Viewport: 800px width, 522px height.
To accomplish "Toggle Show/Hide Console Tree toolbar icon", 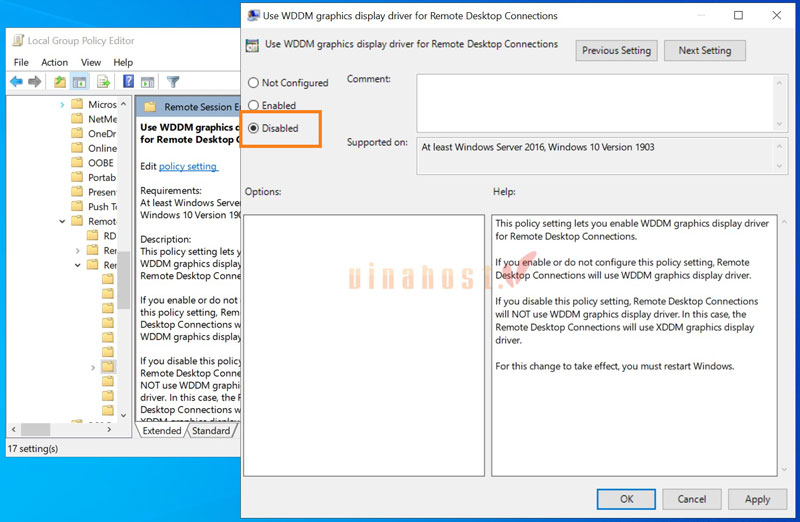I will (x=79, y=82).
